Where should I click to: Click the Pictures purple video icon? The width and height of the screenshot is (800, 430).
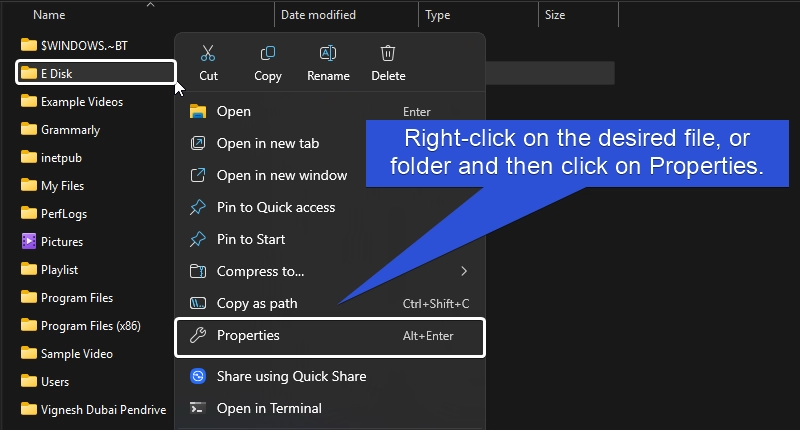tap(29, 241)
